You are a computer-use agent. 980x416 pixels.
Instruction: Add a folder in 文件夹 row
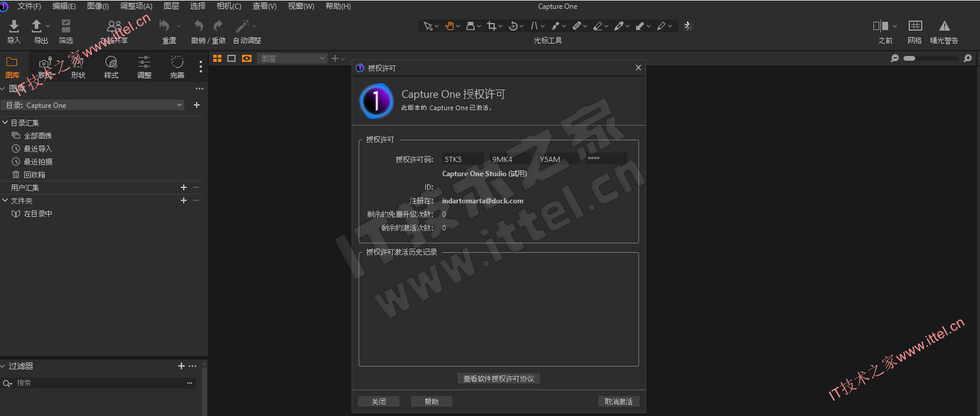click(184, 200)
